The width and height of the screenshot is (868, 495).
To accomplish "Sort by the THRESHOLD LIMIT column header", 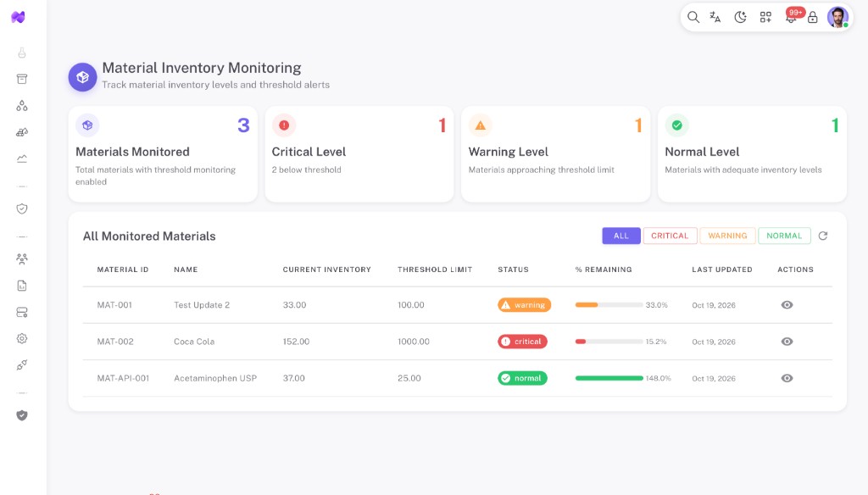I will (435, 270).
